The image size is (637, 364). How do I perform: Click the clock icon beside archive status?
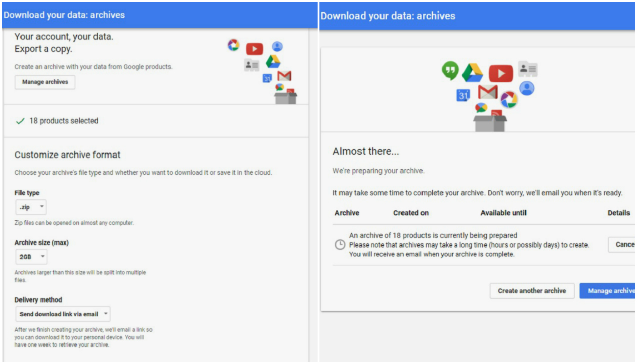(340, 245)
